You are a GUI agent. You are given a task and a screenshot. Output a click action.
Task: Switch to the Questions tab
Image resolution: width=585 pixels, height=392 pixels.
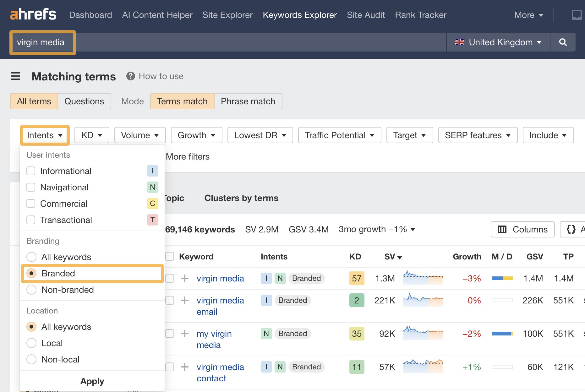pos(84,101)
